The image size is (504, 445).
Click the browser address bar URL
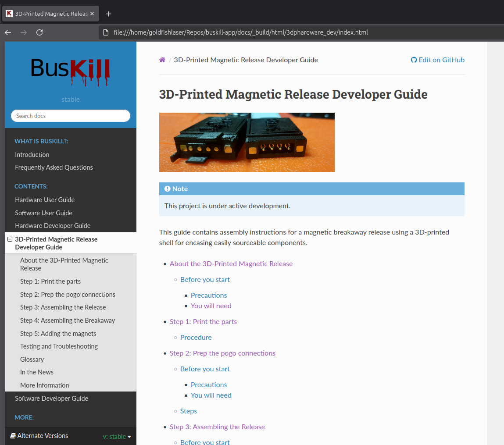click(240, 32)
